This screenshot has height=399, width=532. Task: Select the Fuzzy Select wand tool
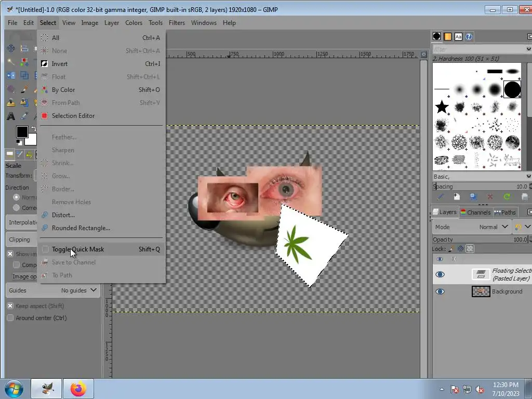pos(11,62)
